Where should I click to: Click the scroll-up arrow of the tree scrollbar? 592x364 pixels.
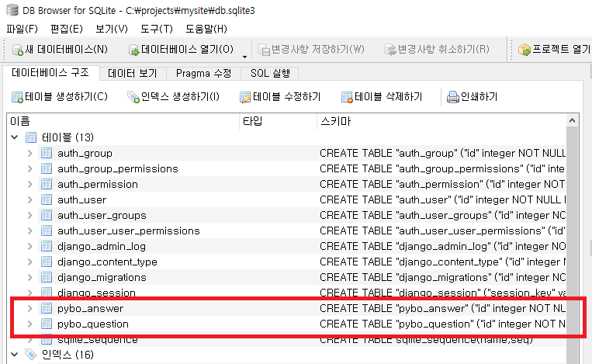[x=572, y=120]
